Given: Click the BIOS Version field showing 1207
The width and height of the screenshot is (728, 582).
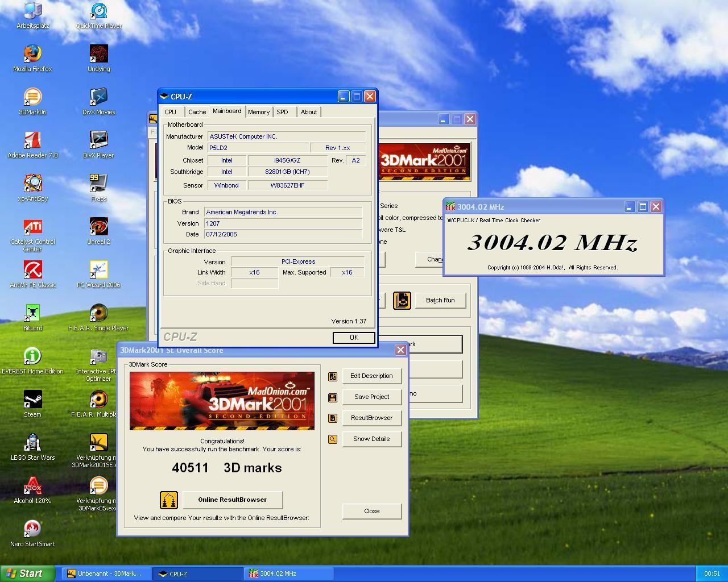Looking at the screenshot, I should [283, 223].
